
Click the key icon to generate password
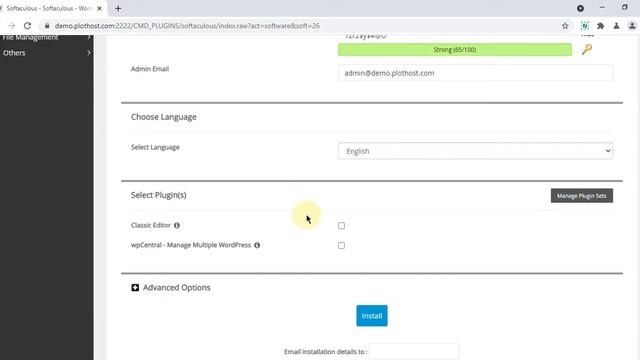tap(587, 50)
